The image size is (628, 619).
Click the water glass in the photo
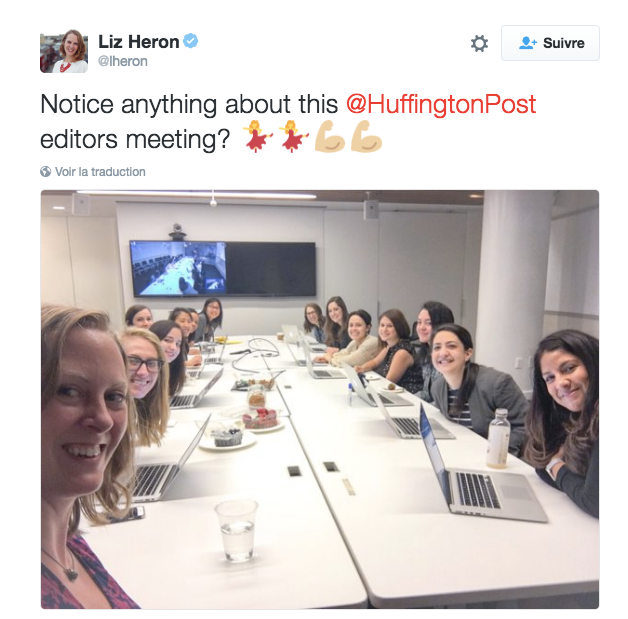tap(236, 530)
